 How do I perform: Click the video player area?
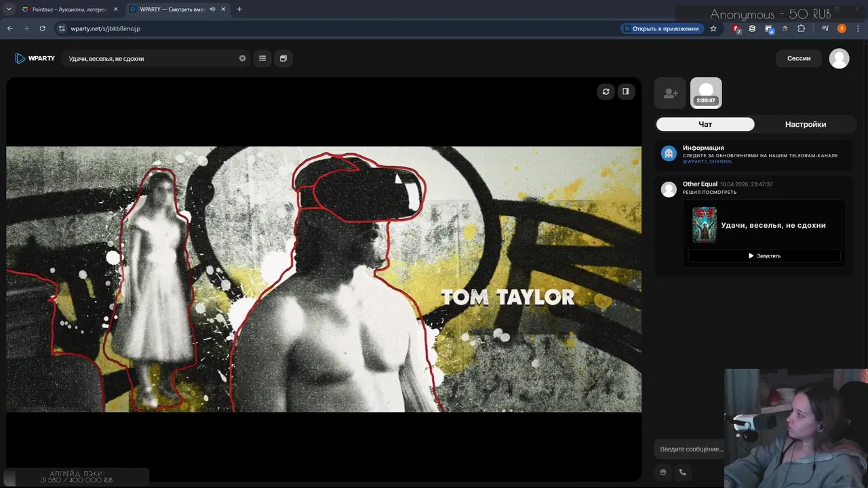tap(323, 279)
